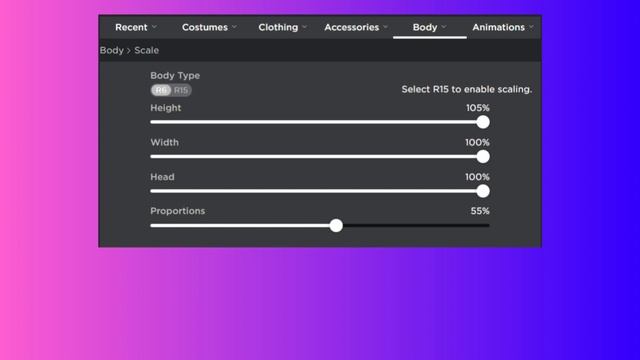
Task: Click the Width slider handle
Action: pos(483,157)
